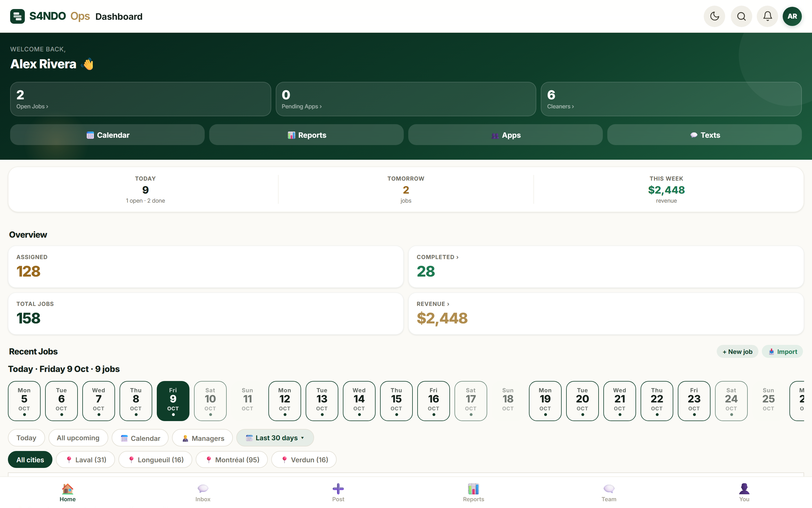Expand the Revenue overview card
The image size is (812, 508).
[606, 314]
